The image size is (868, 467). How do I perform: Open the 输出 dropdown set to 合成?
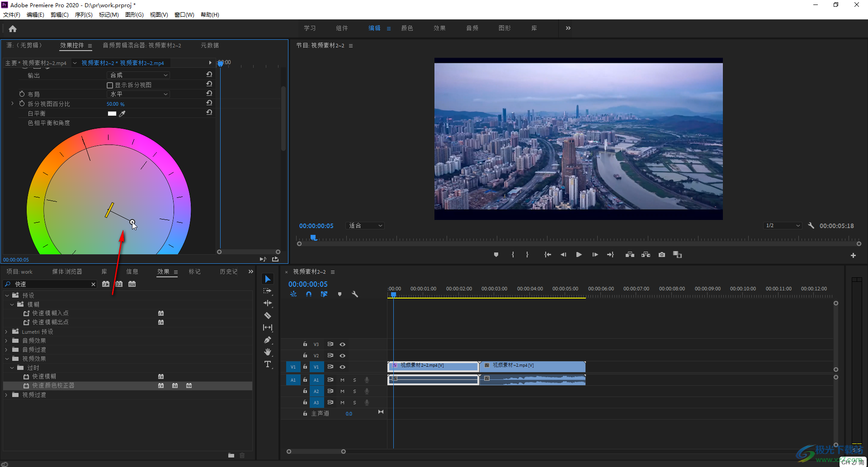138,75
